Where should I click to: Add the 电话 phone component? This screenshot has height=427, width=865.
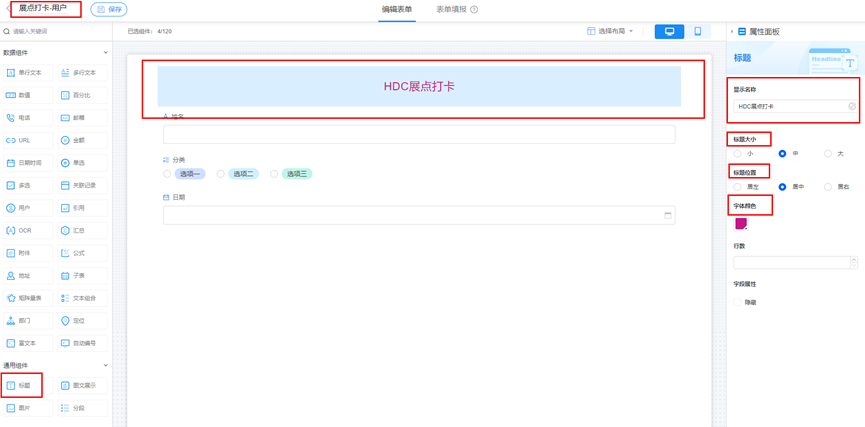(28, 118)
